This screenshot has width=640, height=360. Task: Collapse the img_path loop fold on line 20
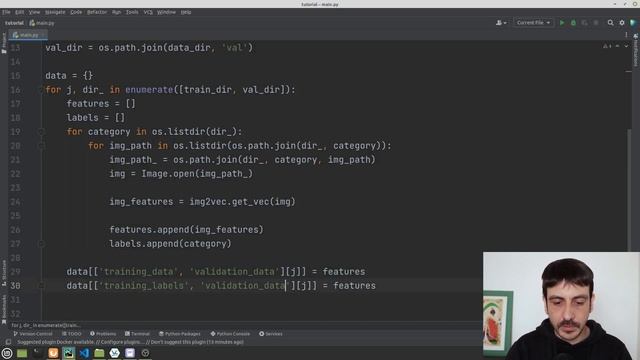[x=41, y=146]
